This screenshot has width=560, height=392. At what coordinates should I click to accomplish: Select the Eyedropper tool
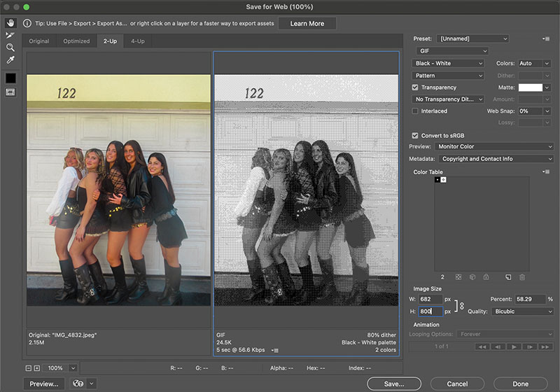[10, 60]
